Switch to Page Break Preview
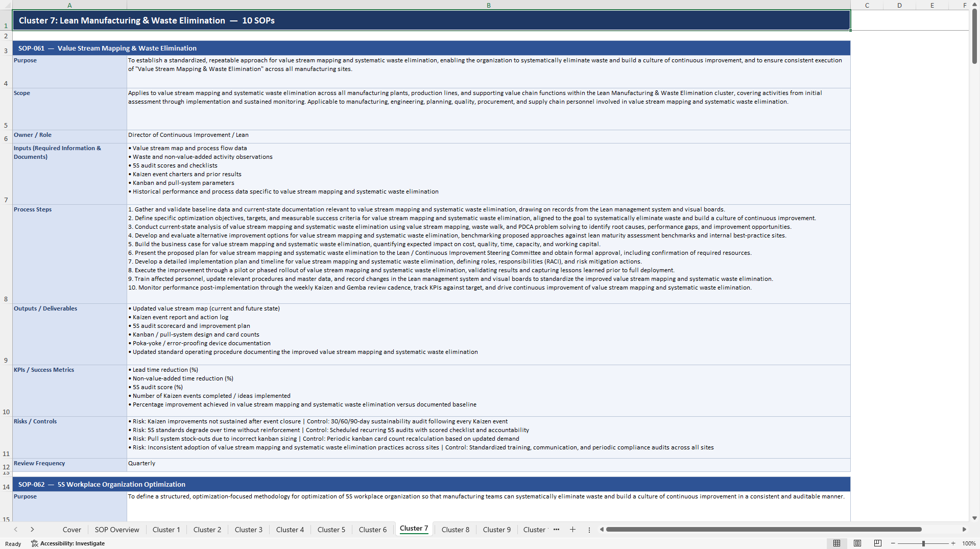Screen dimensions: 980x549 878,543
